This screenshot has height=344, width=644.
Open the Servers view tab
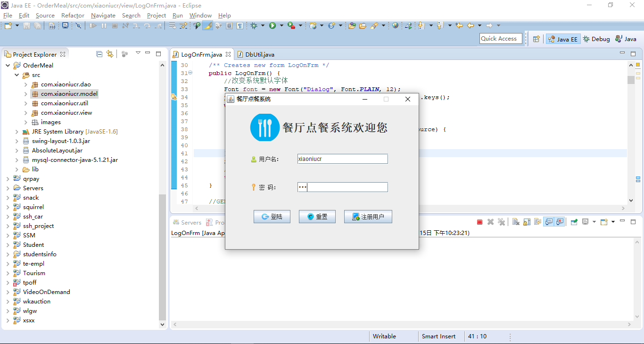pyautogui.click(x=187, y=222)
